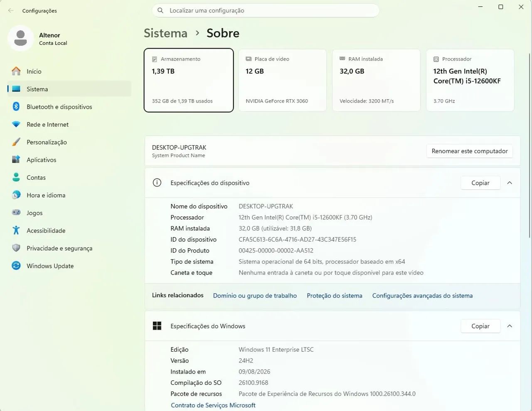This screenshot has width=532, height=411.
Task: Click the Sistema breadcrumb in the header
Action: pyautogui.click(x=165, y=33)
